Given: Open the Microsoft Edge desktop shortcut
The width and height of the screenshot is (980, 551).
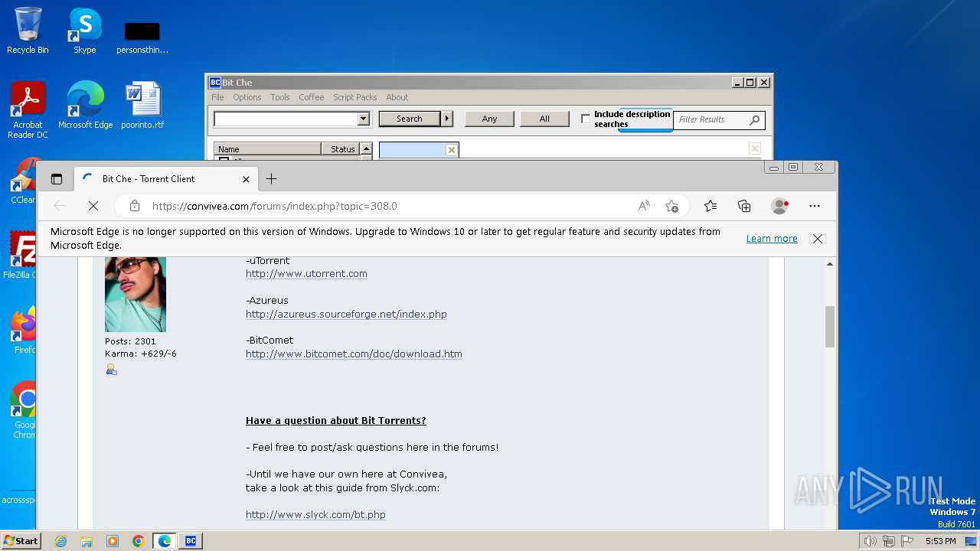Looking at the screenshot, I should click(x=85, y=106).
